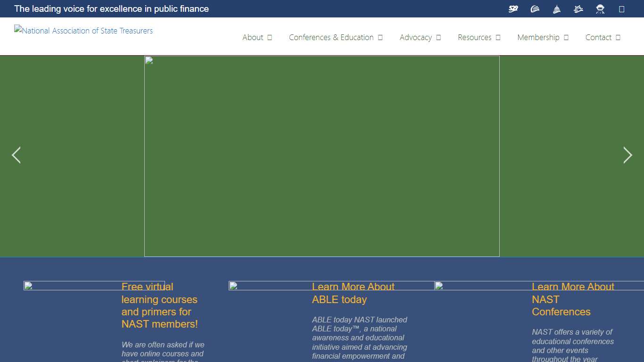644x362 pixels.
Task: Click the image beside ABLE today heading
Action: [269, 286]
